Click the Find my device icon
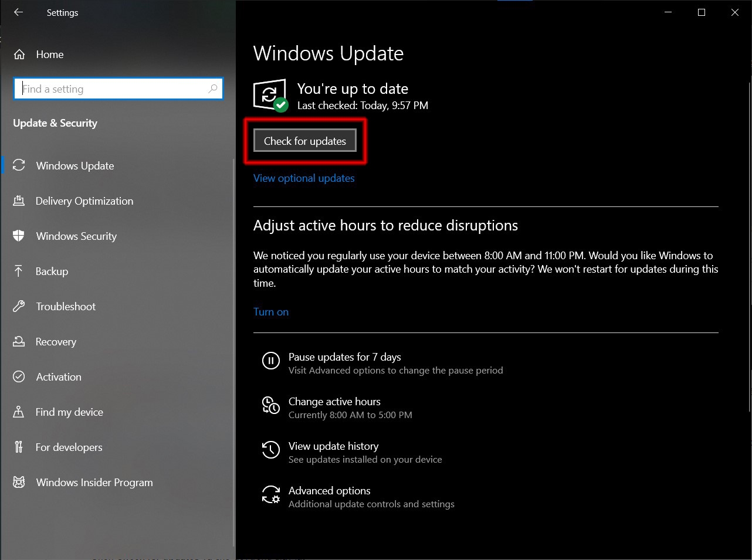 (19, 412)
